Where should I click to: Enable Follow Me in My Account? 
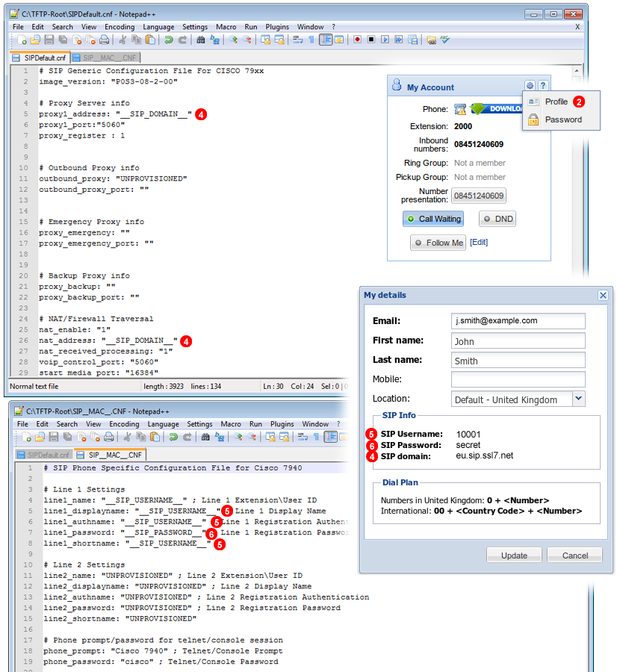coord(438,242)
